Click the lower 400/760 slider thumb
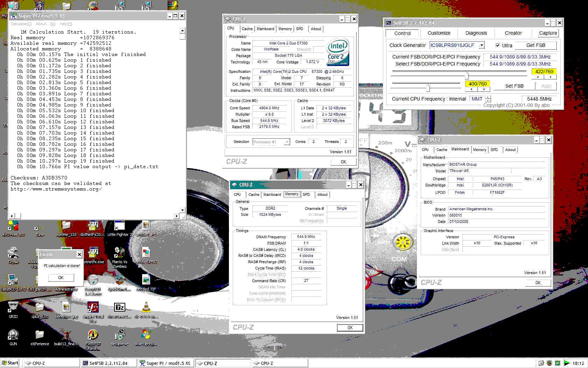This screenshot has width=588, height=368. tap(428, 87)
